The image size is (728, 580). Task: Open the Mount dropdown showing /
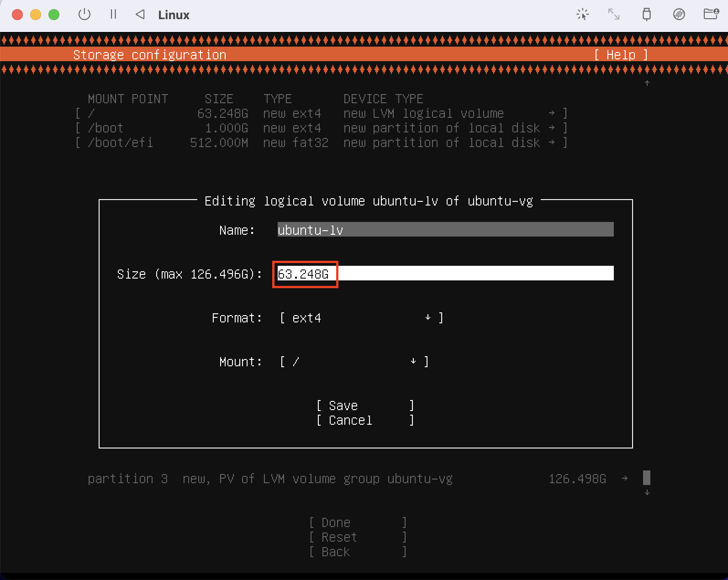354,362
